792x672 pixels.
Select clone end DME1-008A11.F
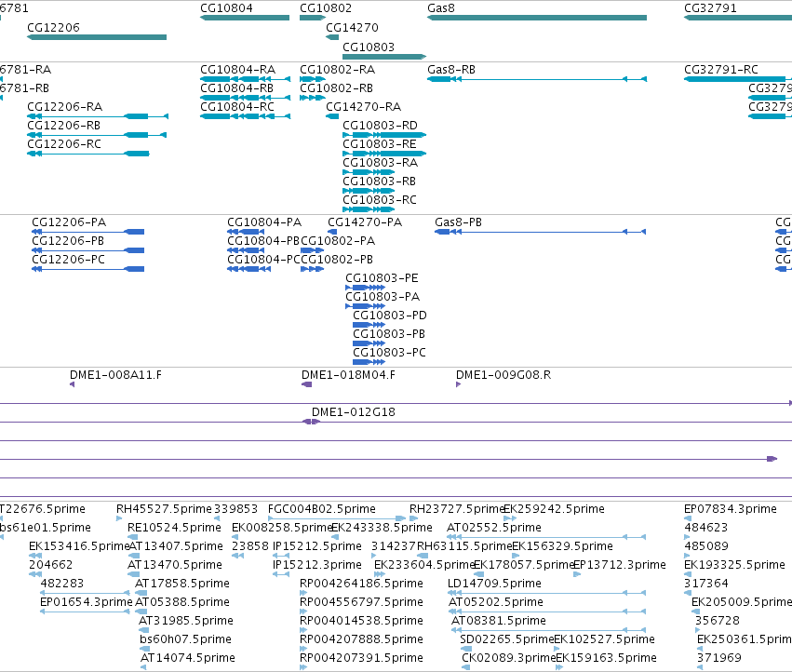click(73, 385)
